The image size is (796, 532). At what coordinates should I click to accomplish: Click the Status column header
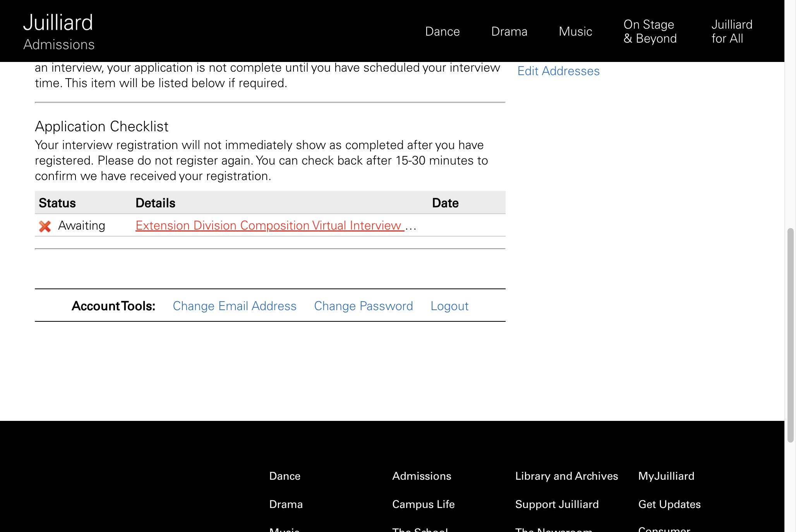(57, 203)
